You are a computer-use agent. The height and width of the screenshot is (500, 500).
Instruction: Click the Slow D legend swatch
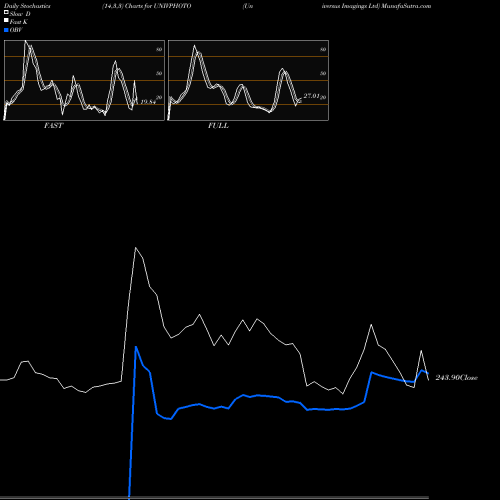tap(6, 12)
